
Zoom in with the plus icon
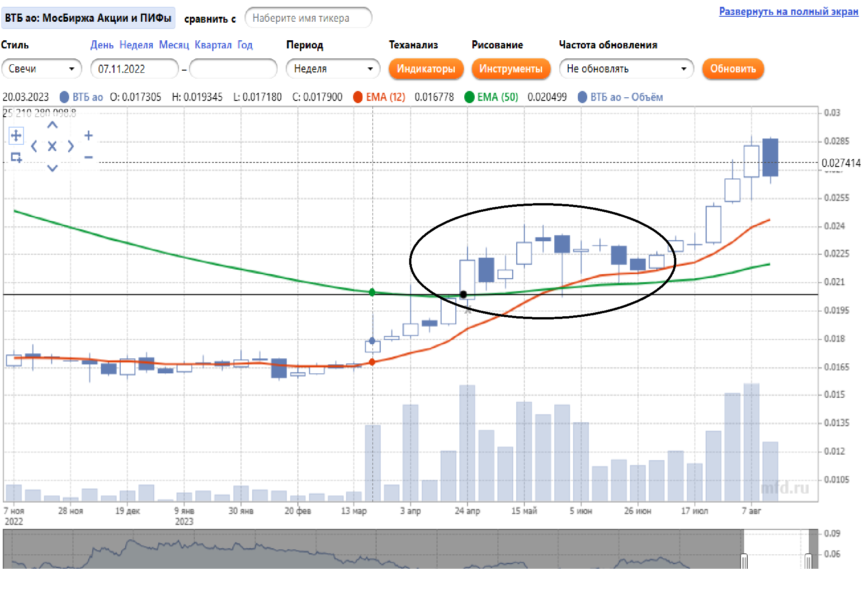[89, 135]
